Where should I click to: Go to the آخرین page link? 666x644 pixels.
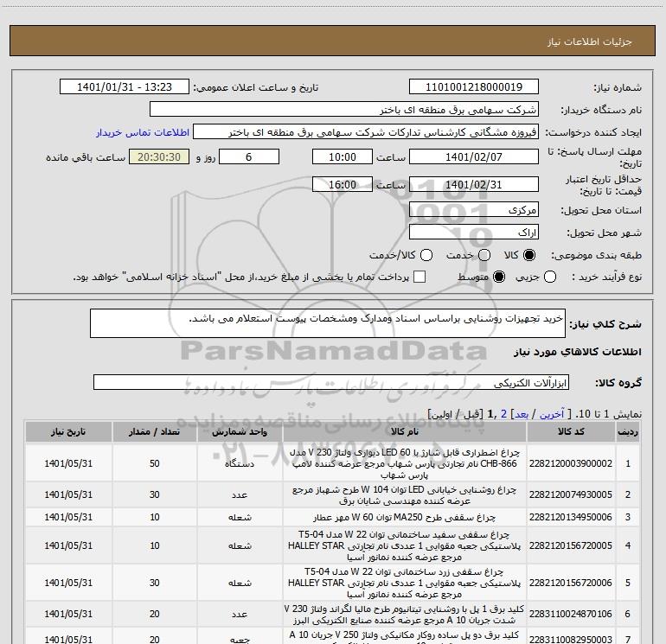click(x=552, y=414)
